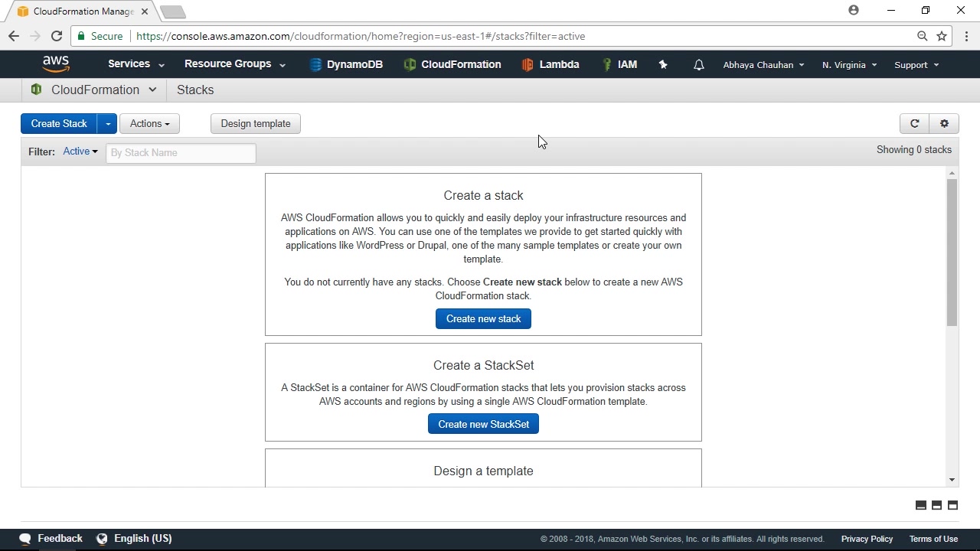
Task: Open the IAM service shortcut
Action: [x=619, y=65]
